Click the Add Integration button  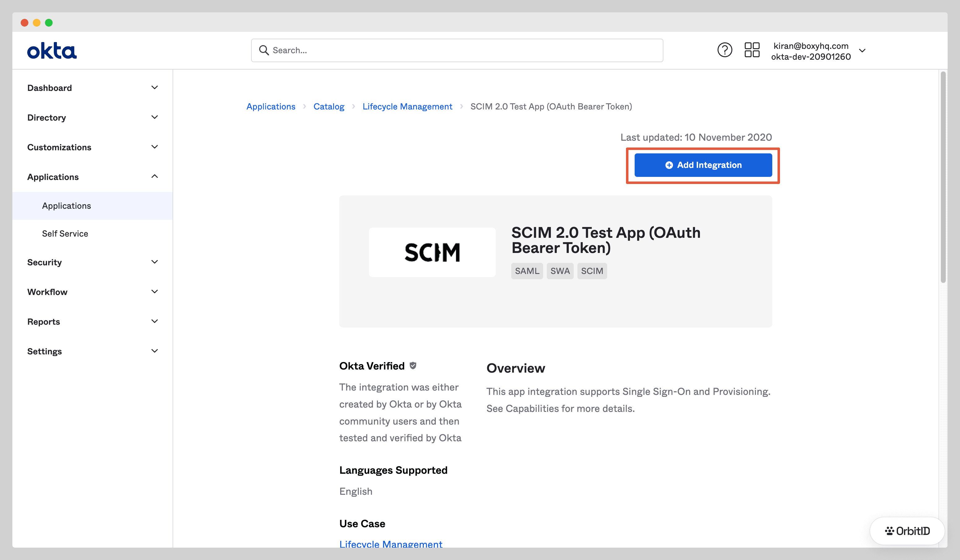tap(703, 165)
